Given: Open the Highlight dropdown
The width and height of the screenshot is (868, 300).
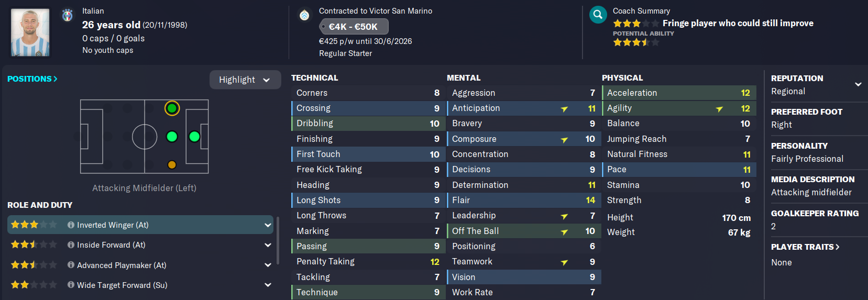Looking at the screenshot, I should coord(245,80).
